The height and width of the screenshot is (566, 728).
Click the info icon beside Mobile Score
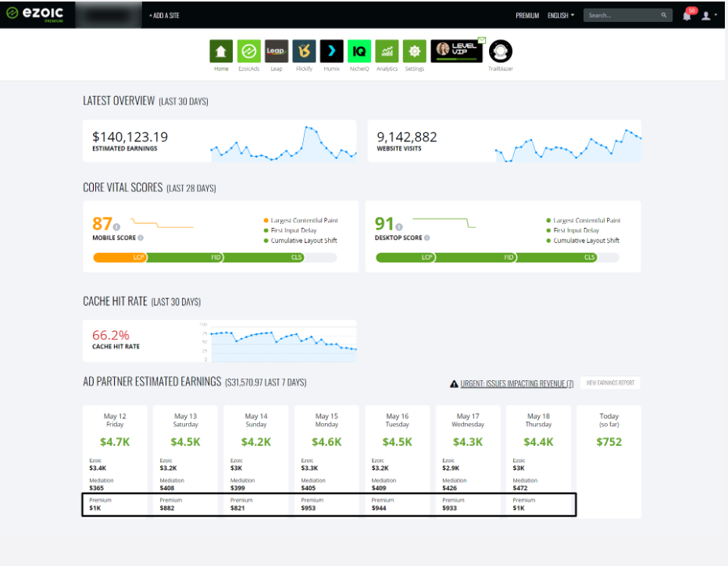141,237
